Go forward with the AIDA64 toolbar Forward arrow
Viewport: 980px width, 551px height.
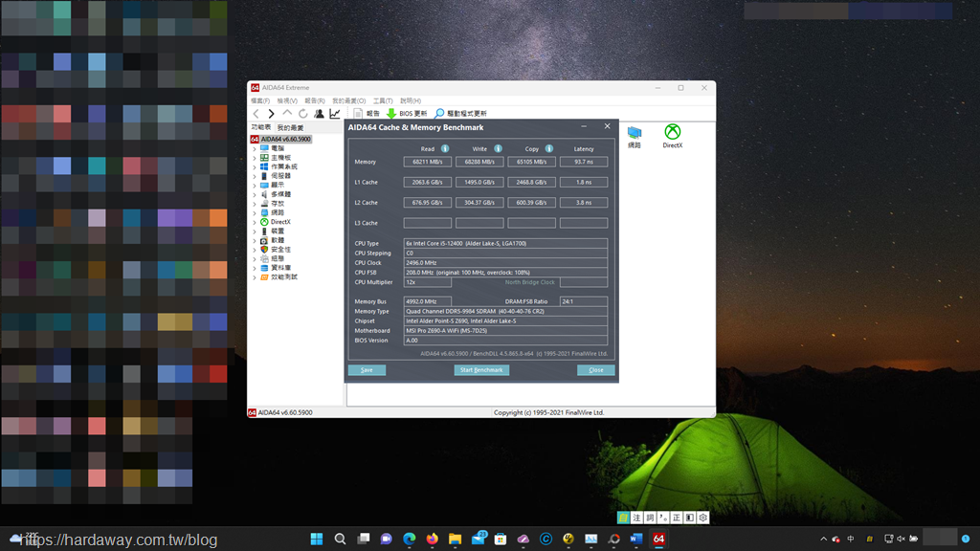pos(271,113)
